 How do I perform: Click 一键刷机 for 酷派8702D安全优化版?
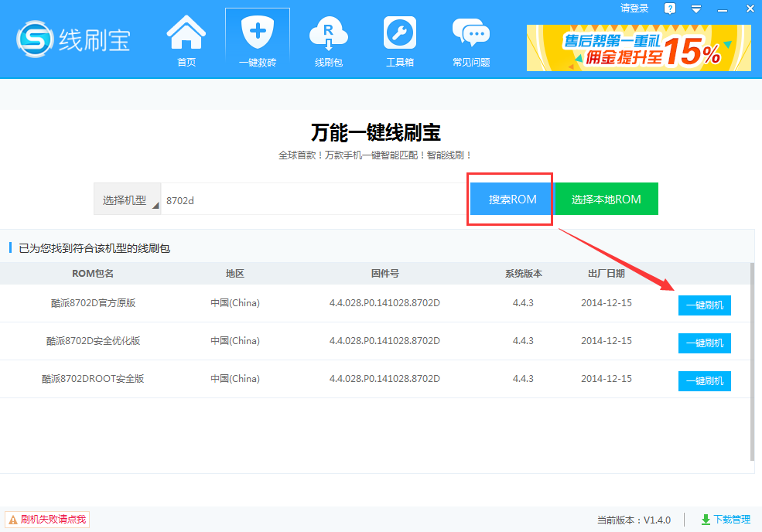(704, 343)
